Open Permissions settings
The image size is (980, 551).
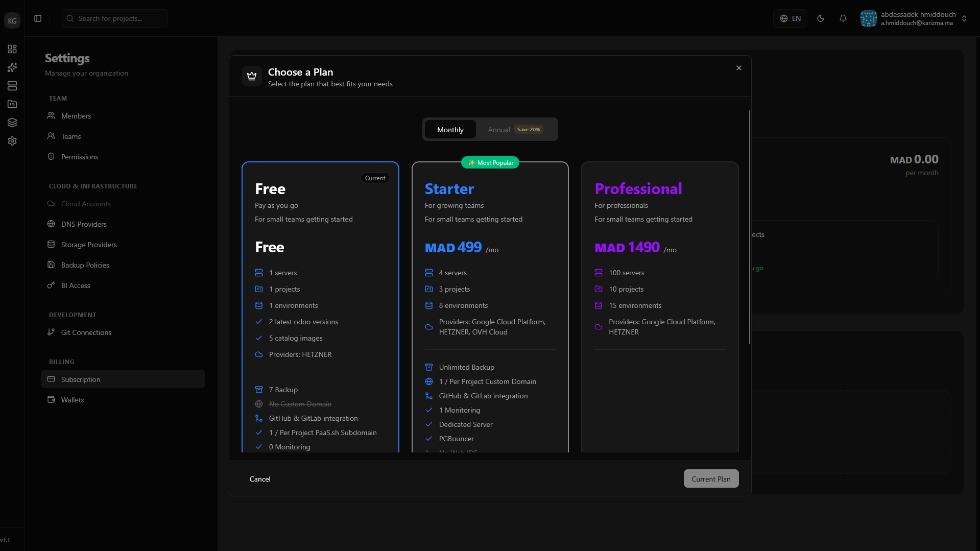[x=123, y=157]
